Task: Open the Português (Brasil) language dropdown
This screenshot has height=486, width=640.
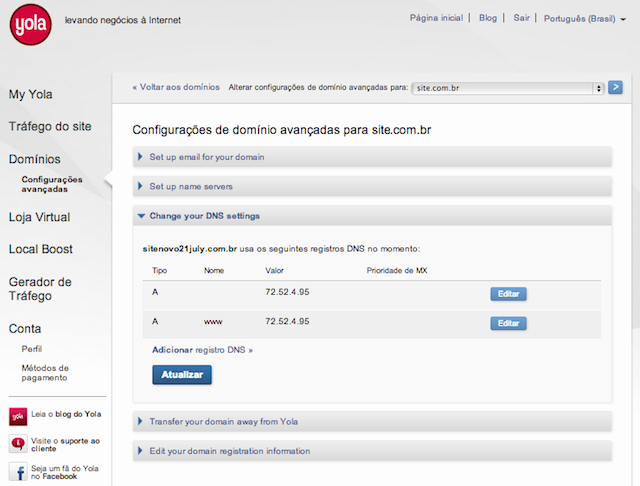Action: click(x=586, y=18)
